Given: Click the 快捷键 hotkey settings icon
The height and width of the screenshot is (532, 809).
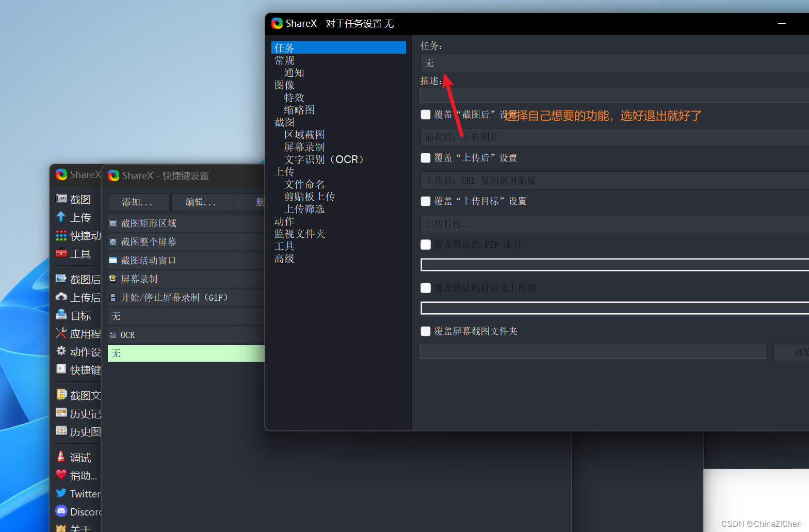Looking at the screenshot, I should tap(61, 369).
